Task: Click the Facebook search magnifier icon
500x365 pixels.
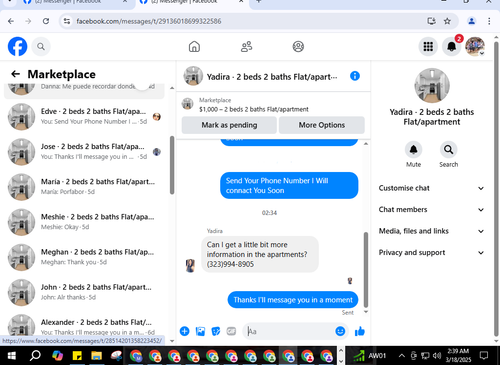Action: [x=41, y=46]
